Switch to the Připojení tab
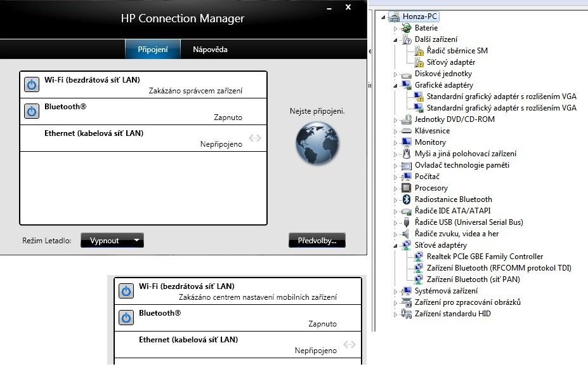The image size is (588, 376). click(152, 50)
